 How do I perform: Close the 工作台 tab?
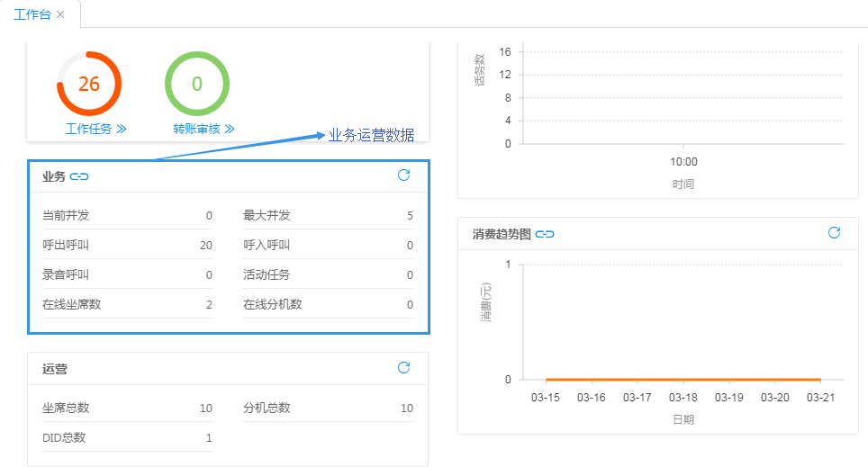pyautogui.click(x=60, y=14)
